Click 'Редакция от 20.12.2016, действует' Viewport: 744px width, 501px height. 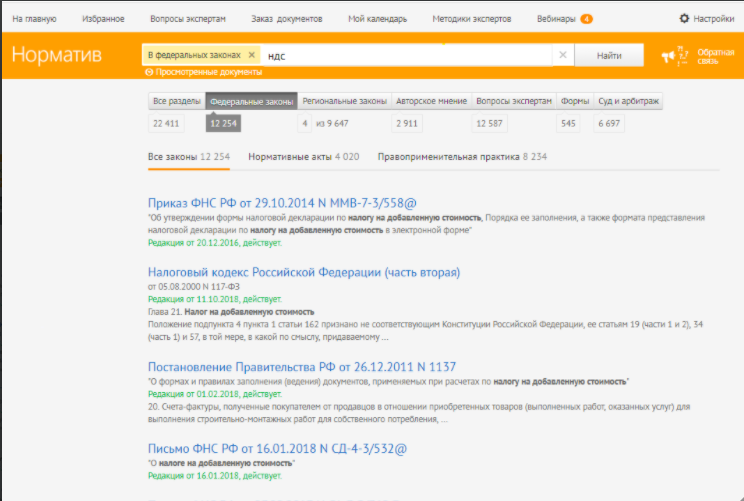215,243
